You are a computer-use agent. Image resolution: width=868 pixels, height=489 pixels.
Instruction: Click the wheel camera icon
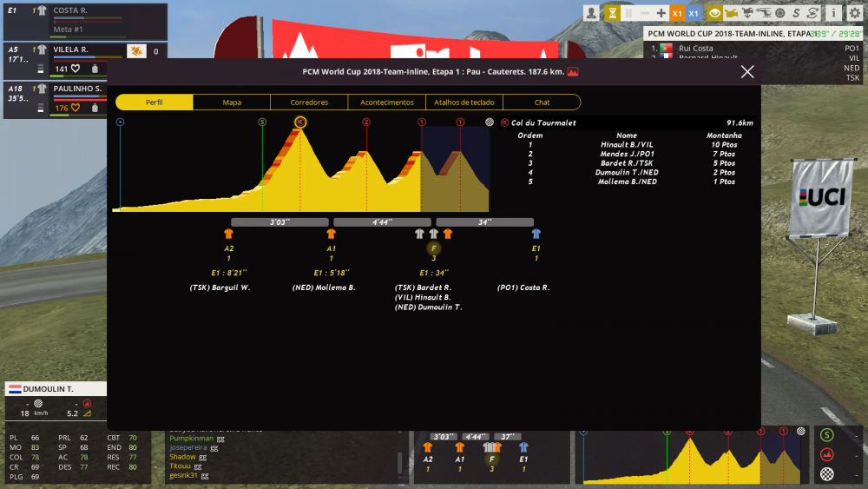[x=780, y=13]
